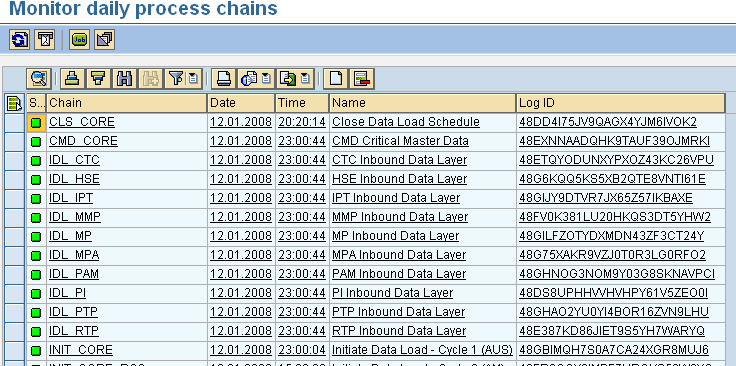The height and width of the screenshot is (366, 736).
Task: Open the INIT_CORE chain link
Action: 81,350
